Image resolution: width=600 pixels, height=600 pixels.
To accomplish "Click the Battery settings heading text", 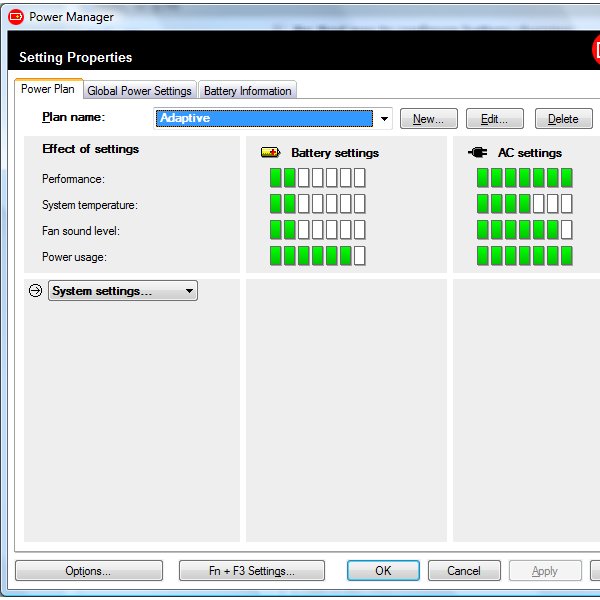I will point(335,153).
